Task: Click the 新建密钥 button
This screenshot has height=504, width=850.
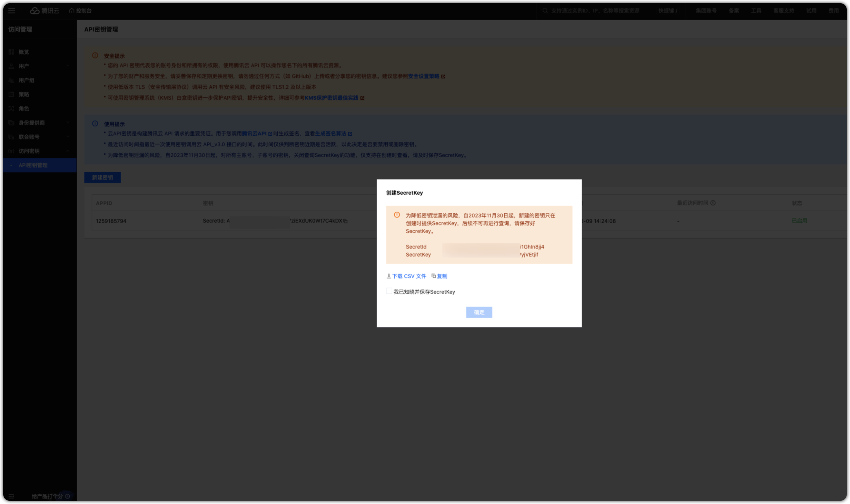Action: 103,177
